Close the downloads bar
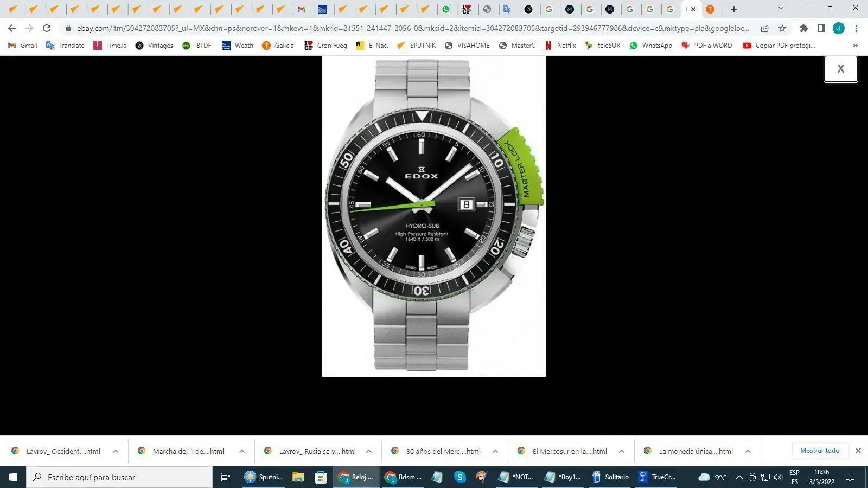This screenshot has width=868, height=488. (x=858, y=451)
